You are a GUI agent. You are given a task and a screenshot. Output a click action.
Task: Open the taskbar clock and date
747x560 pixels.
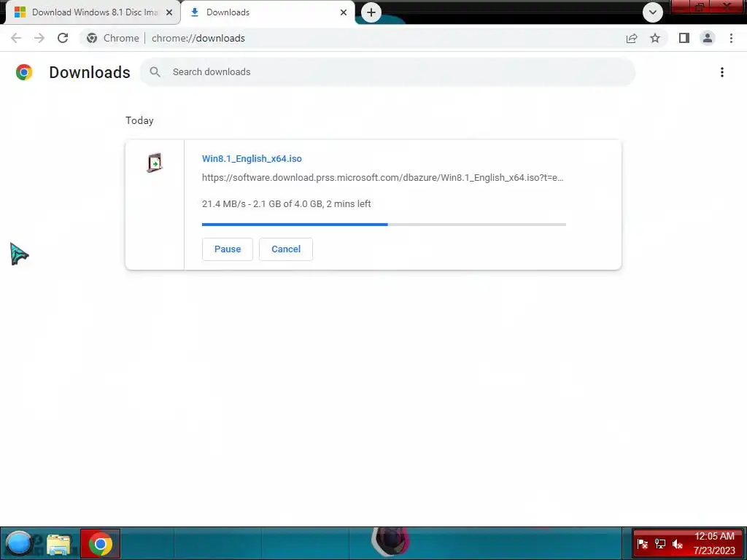point(714,543)
